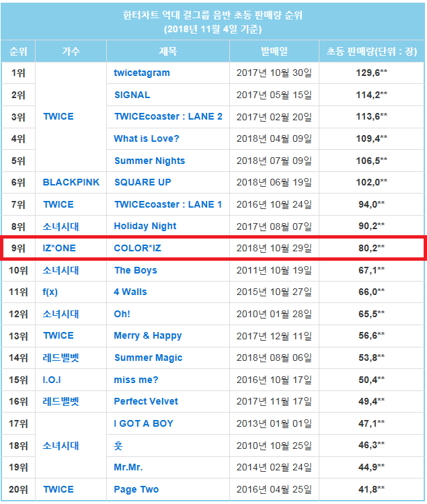Open the f(x) artist link
This screenshot has width=427, height=504.
pos(50,292)
